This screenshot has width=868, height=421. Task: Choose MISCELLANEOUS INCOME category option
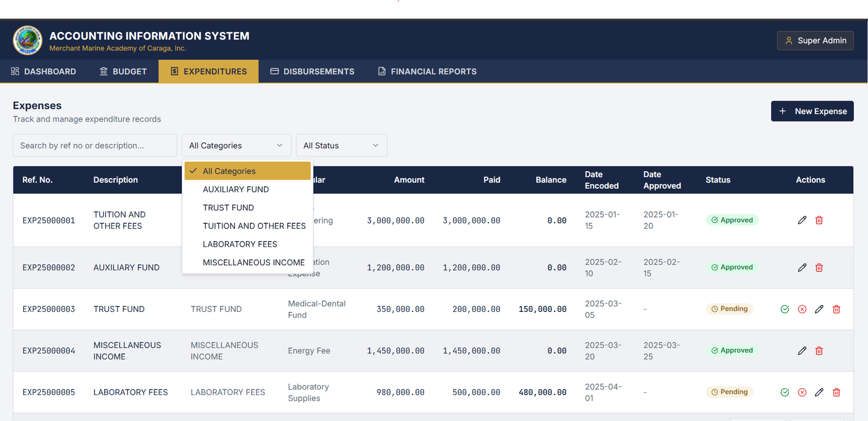click(248, 262)
